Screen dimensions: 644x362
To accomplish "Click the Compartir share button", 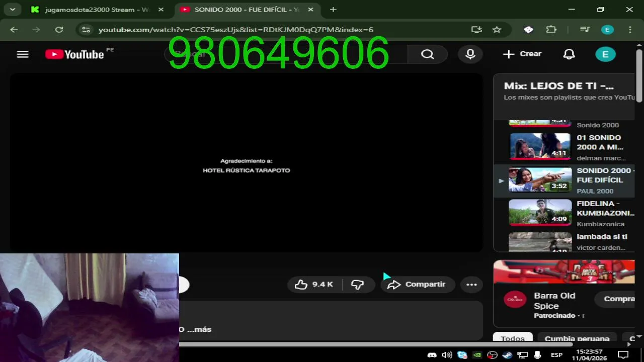I will click(x=417, y=285).
